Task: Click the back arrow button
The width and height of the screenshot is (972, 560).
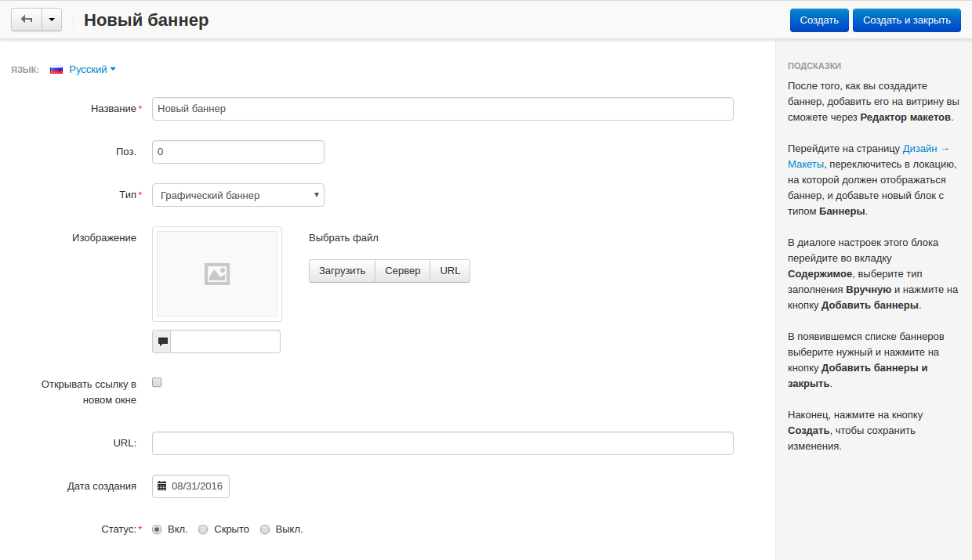Action: coord(26,20)
